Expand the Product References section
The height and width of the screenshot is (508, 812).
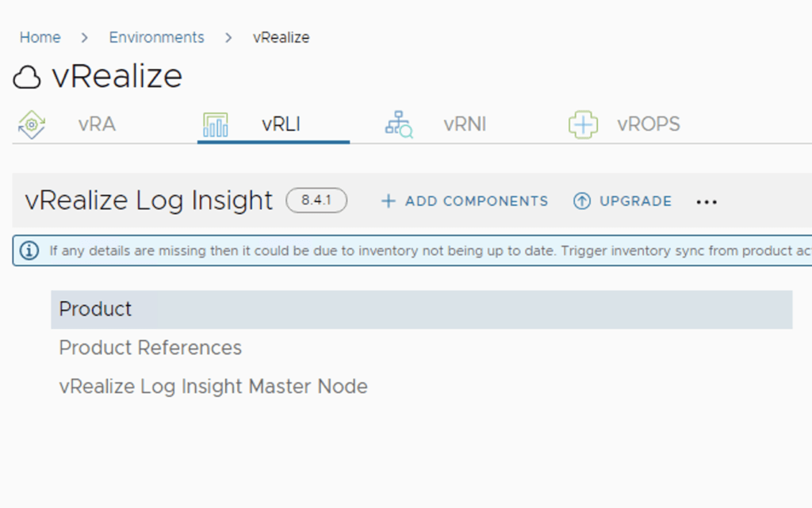coord(151,348)
